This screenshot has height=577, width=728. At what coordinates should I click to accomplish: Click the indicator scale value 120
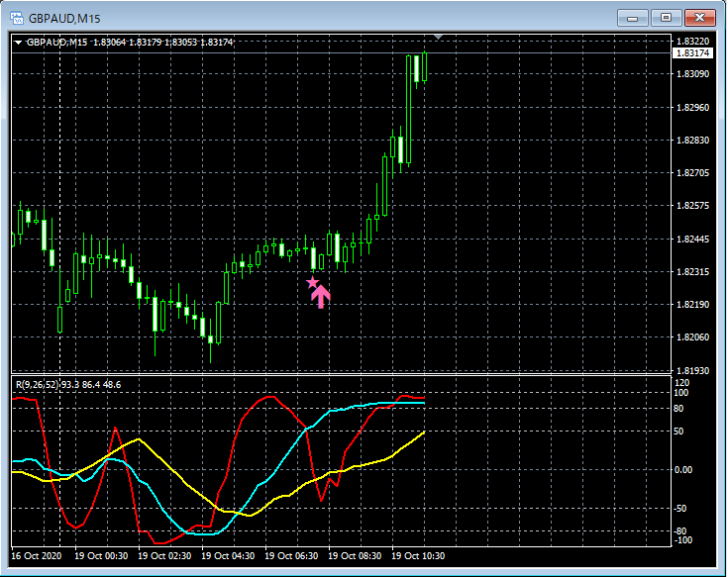(682, 383)
